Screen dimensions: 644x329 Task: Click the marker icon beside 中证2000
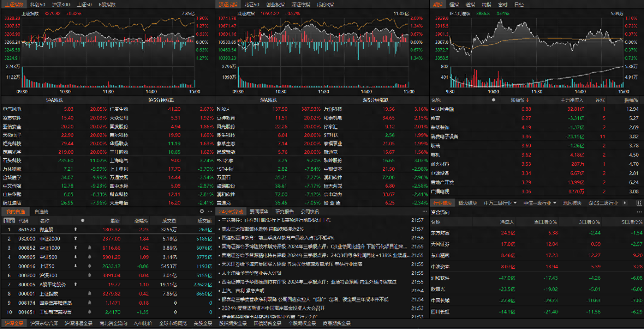[75, 238]
